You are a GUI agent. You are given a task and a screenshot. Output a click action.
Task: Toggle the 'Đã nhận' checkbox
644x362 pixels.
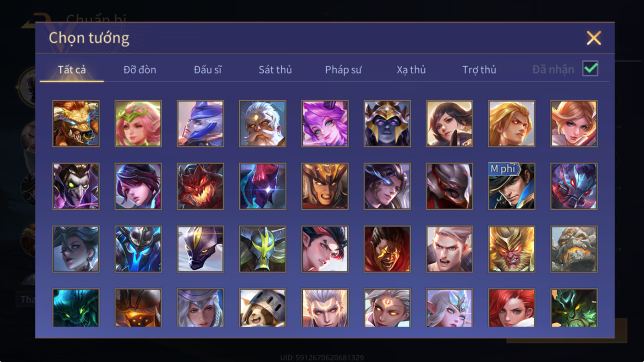pos(590,69)
